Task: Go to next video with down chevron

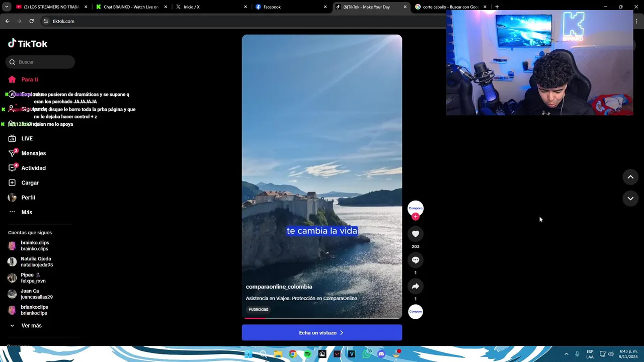Action: [x=630, y=199]
